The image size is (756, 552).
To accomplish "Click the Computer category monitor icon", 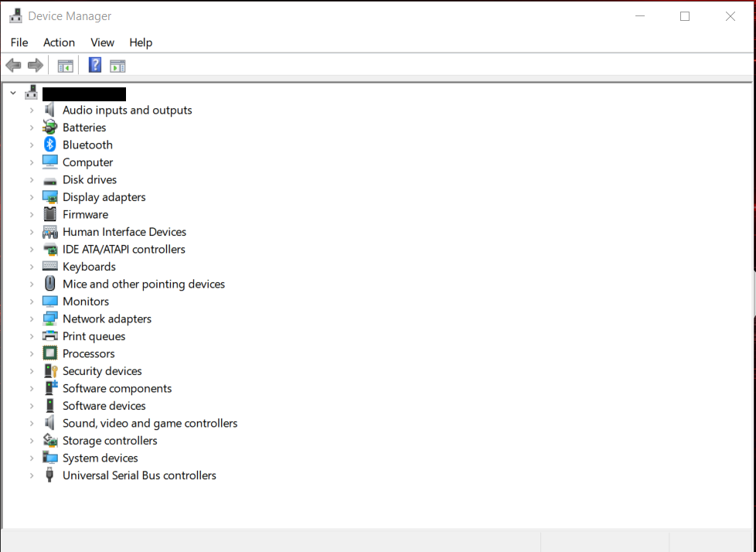I will 49,162.
